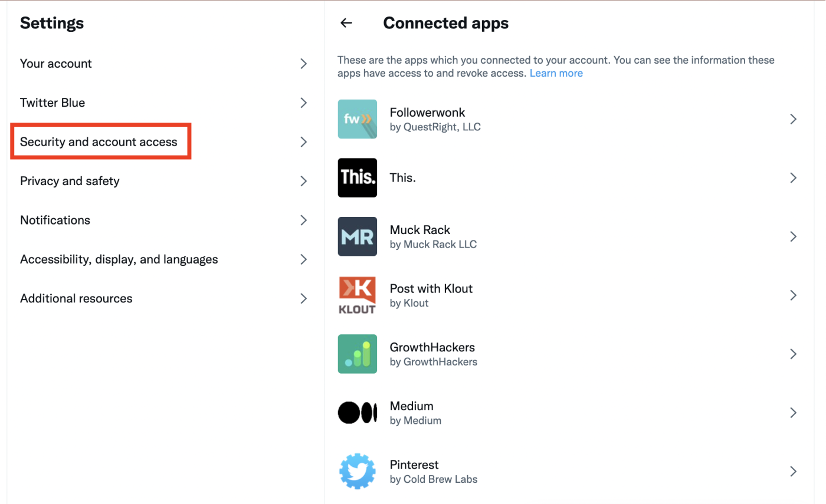Click the Medium three-dots logo
The height and width of the screenshot is (504, 826).
[x=358, y=413]
